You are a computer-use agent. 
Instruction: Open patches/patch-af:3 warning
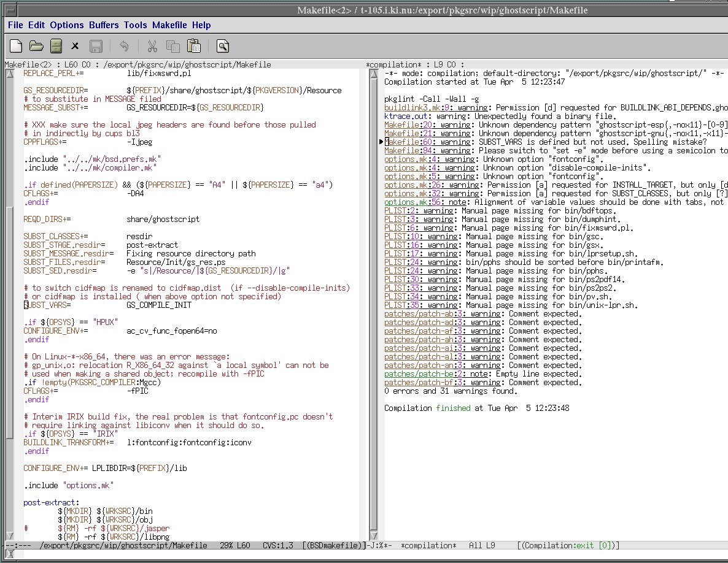click(443, 331)
